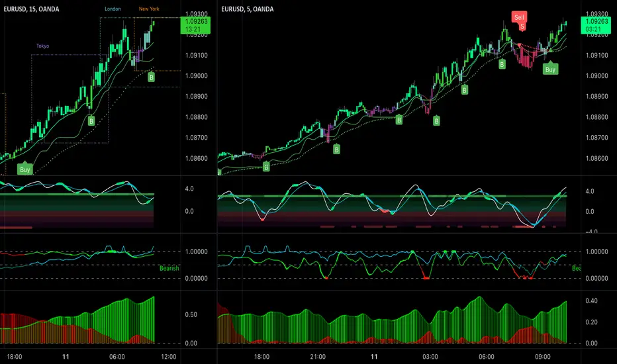Click the Bearish label in the left indicator pane

[x=169, y=268]
